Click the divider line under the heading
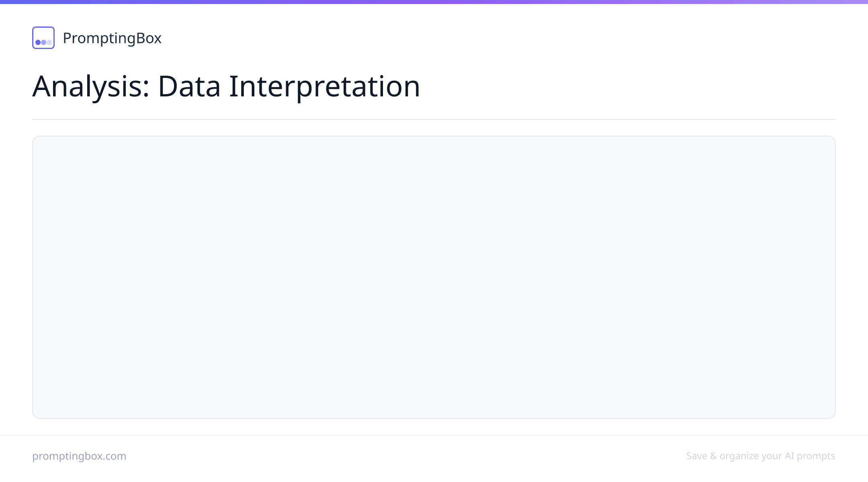868x482 pixels. point(434,119)
